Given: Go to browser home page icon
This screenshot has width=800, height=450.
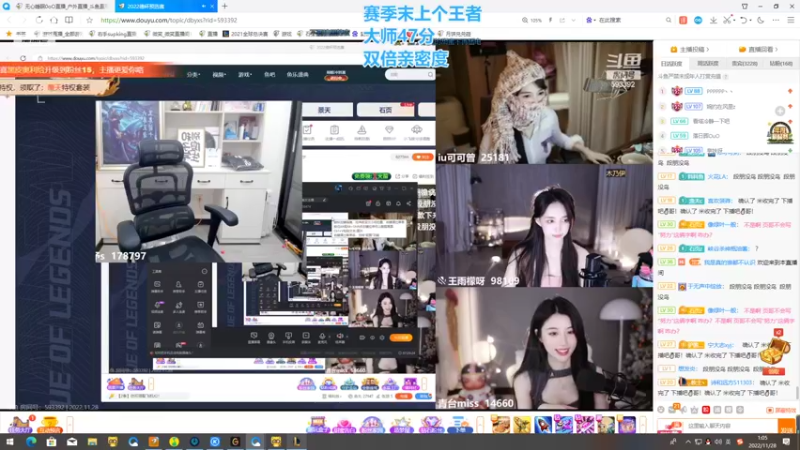Looking at the screenshot, I should pyautogui.click(x=54, y=20).
